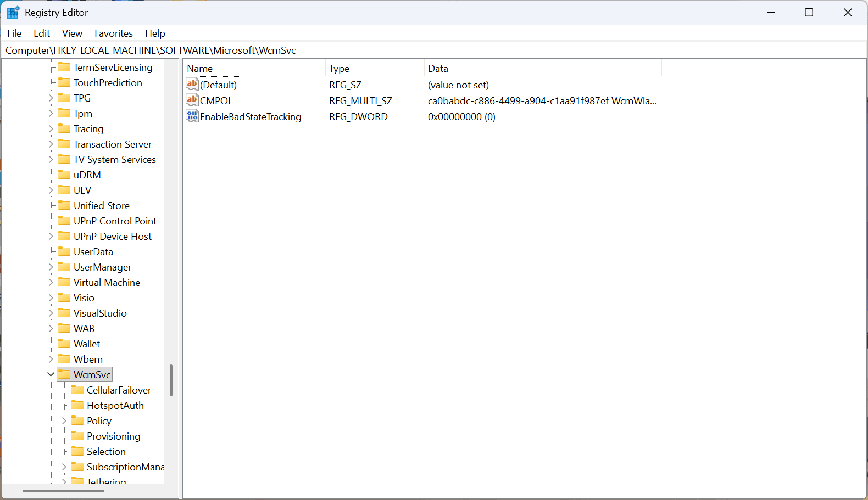Click the REG_MULTI_SZ type cell

click(361, 101)
